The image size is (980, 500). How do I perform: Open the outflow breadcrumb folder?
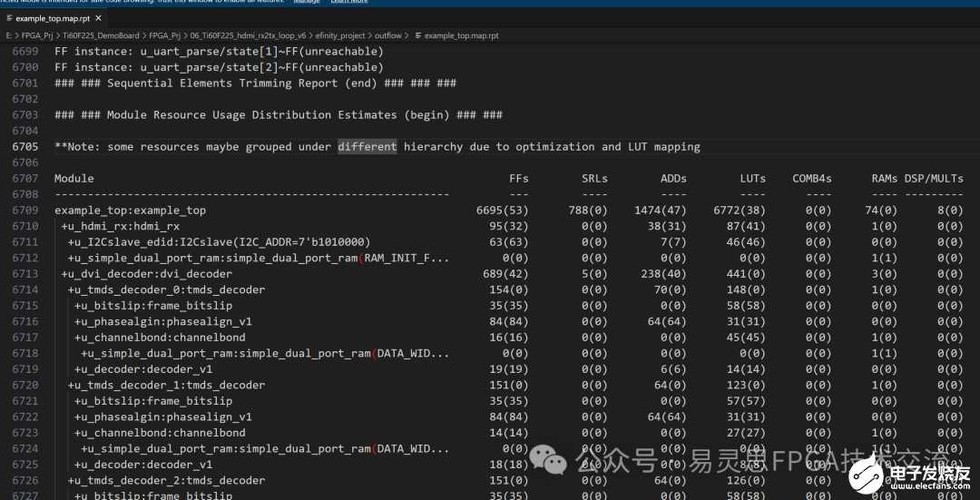387,35
